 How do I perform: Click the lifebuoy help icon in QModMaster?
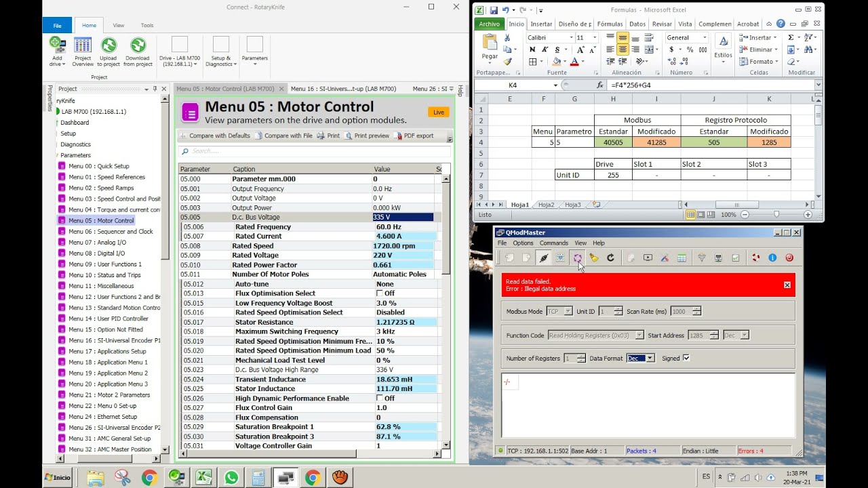(755, 258)
